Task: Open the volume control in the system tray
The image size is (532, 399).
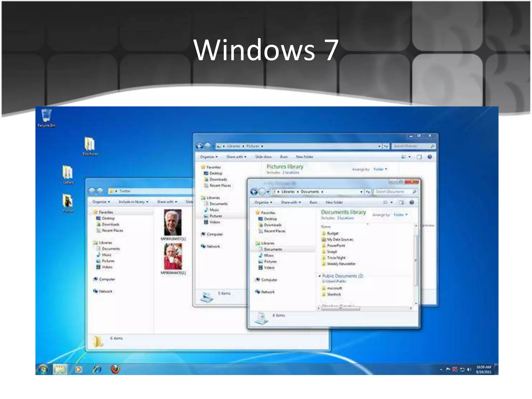Action: [x=469, y=369]
